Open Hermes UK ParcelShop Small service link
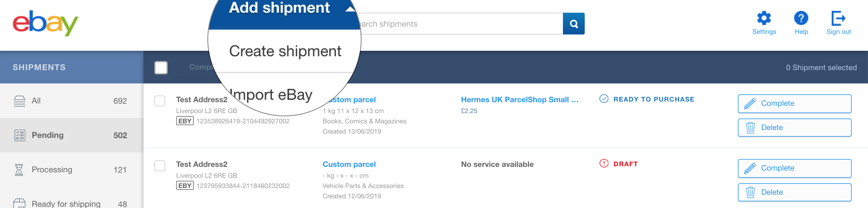Viewport: 868px width, 208px height. point(519,100)
